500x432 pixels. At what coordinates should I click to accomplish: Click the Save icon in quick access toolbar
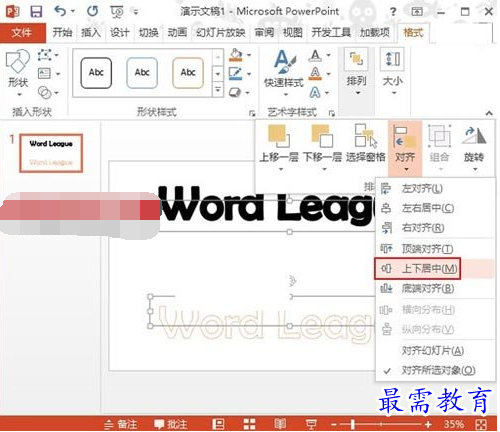36,12
